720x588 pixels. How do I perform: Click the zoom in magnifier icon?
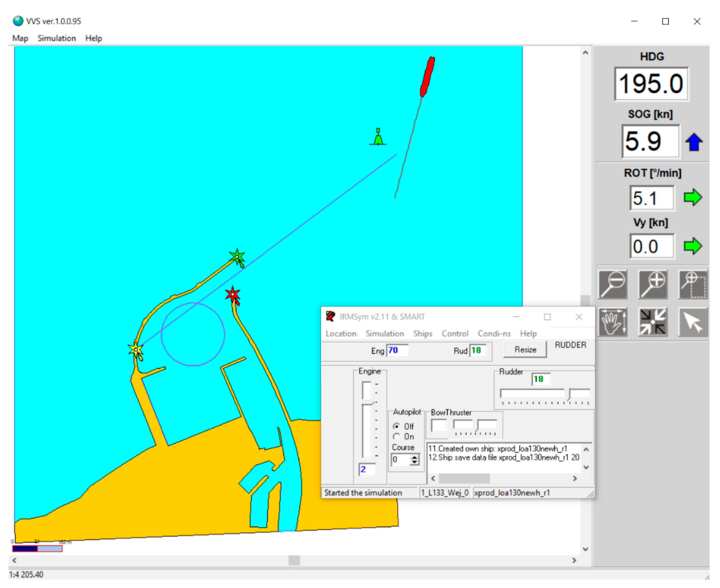653,284
